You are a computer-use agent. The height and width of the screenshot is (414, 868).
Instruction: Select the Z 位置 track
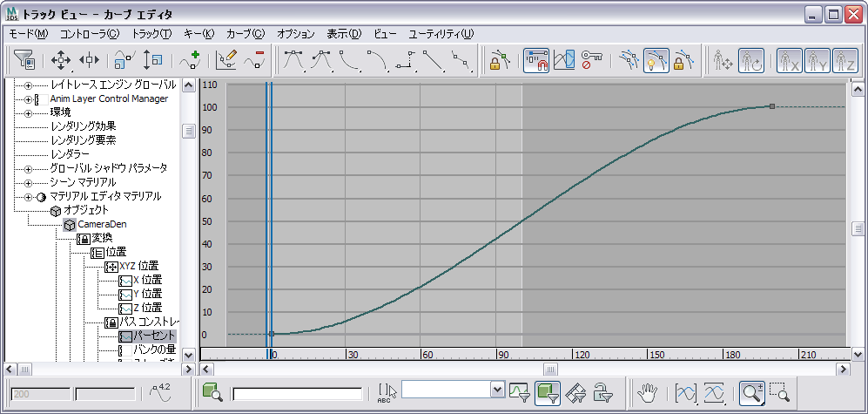tap(148, 308)
